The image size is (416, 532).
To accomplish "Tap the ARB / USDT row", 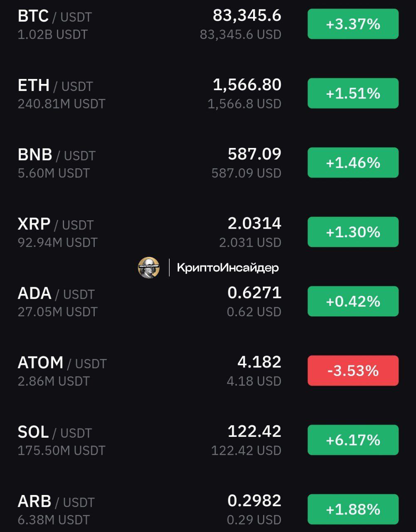I will (x=208, y=509).
